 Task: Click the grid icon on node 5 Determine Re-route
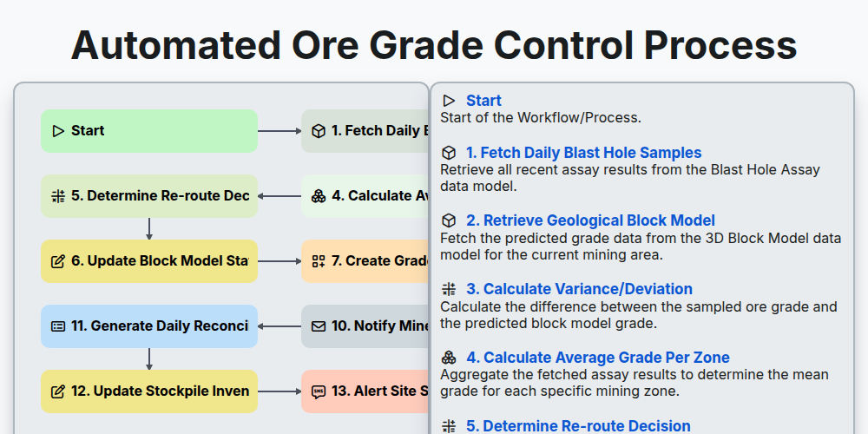58,196
